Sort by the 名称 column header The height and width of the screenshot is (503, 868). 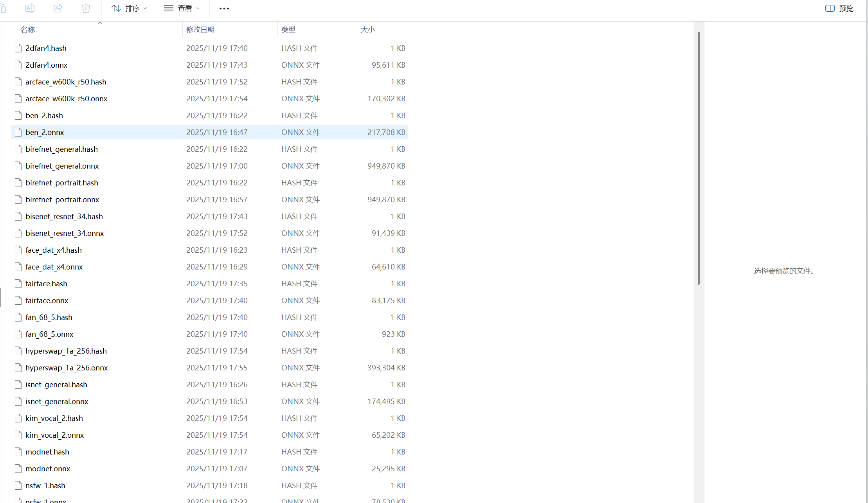click(x=28, y=30)
